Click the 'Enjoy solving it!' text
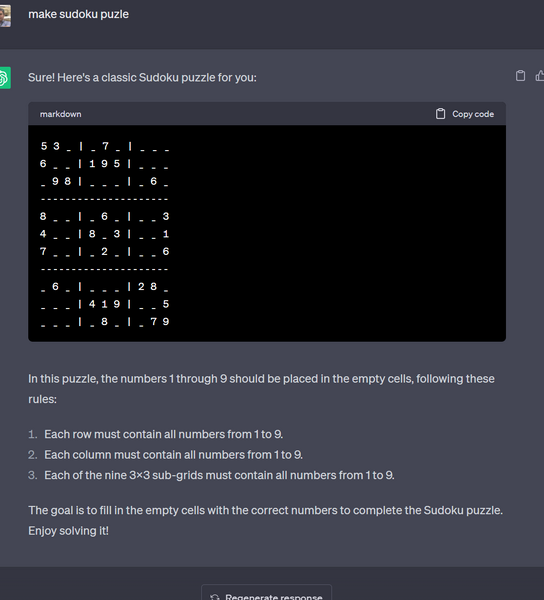Viewport: 544px width, 600px height. pos(68,531)
